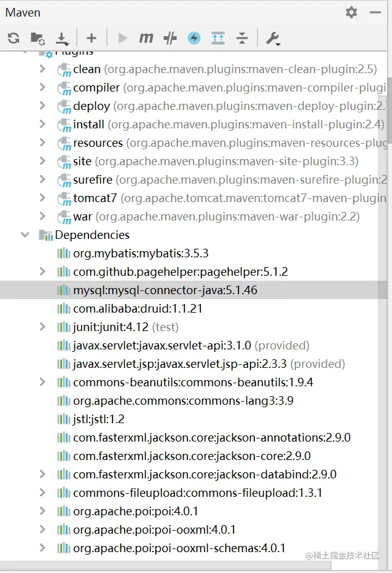Expand jackson-databind dependency node

coord(42,474)
